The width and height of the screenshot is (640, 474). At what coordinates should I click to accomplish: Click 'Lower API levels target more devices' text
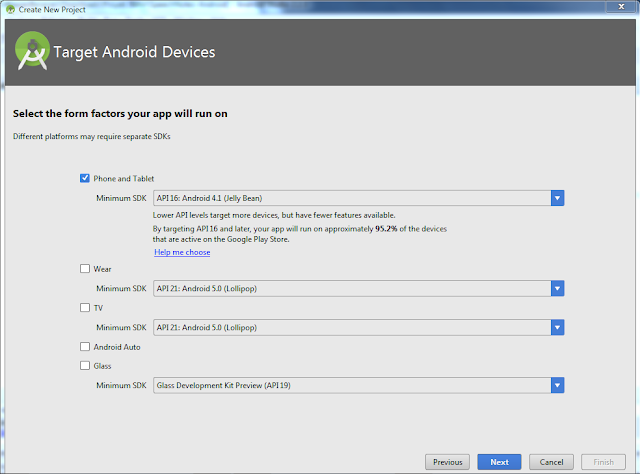(x=274, y=215)
